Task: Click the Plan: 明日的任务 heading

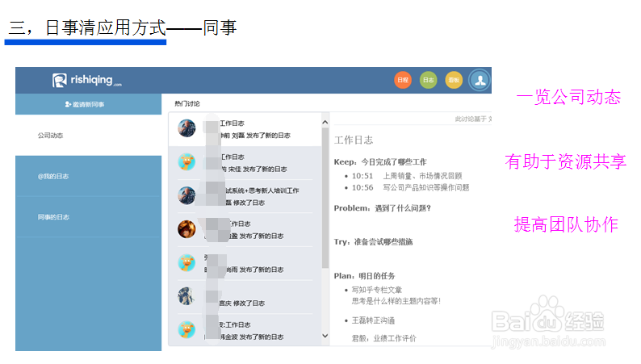Action: pos(364,276)
